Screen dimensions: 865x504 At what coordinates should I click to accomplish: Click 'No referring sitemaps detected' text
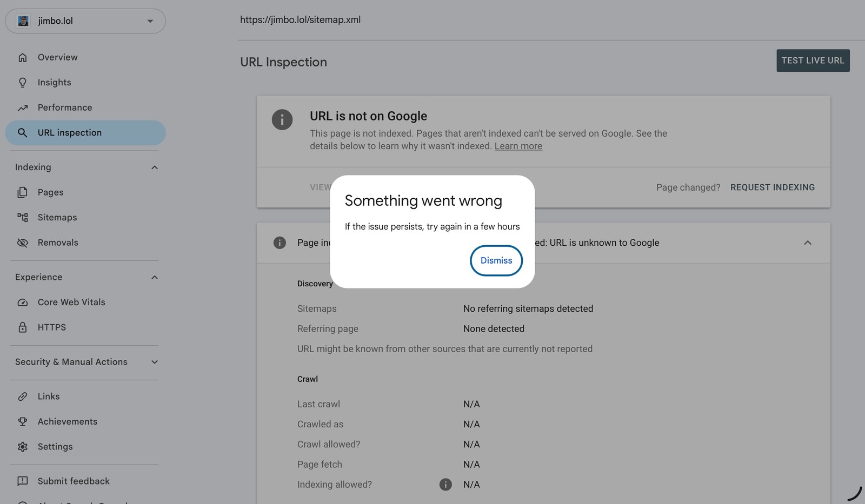528,308
